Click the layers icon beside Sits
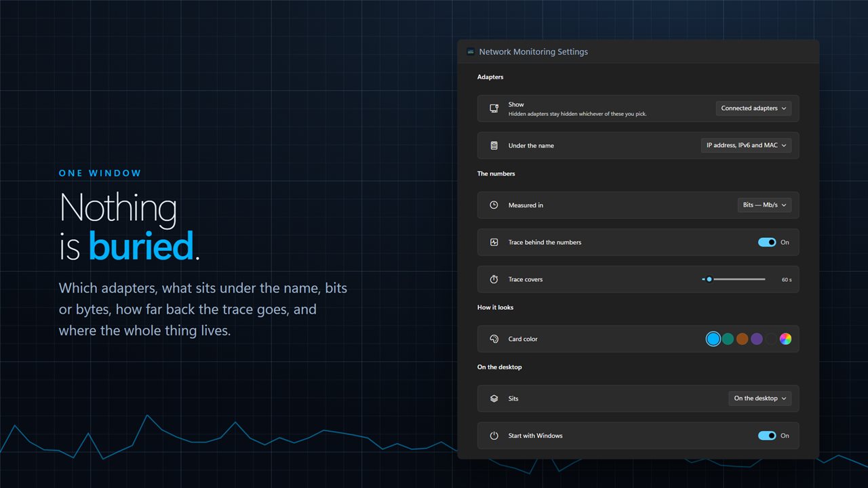868x488 pixels. click(x=494, y=399)
